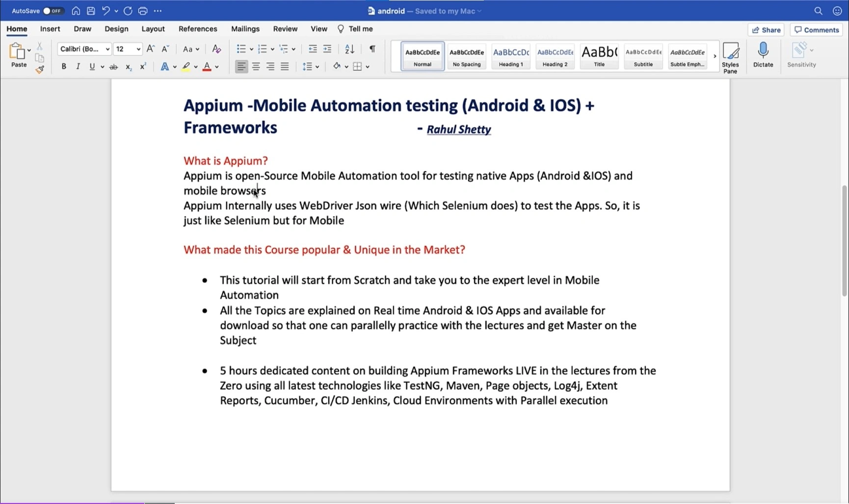The image size is (849, 504).
Task: Expand the styles gallery arrow
Action: click(x=715, y=56)
